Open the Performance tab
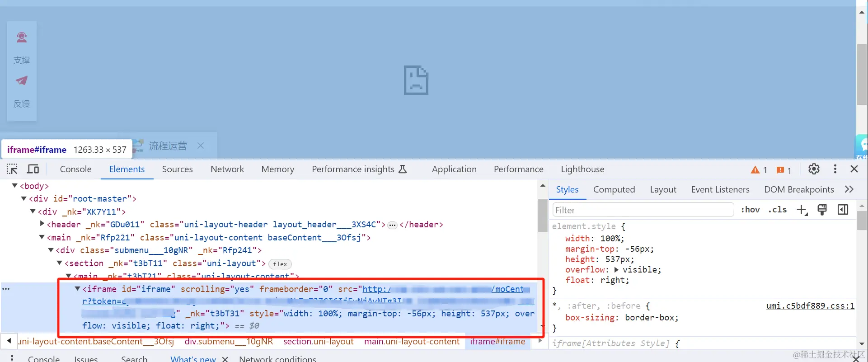The image size is (868, 362). [519, 169]
